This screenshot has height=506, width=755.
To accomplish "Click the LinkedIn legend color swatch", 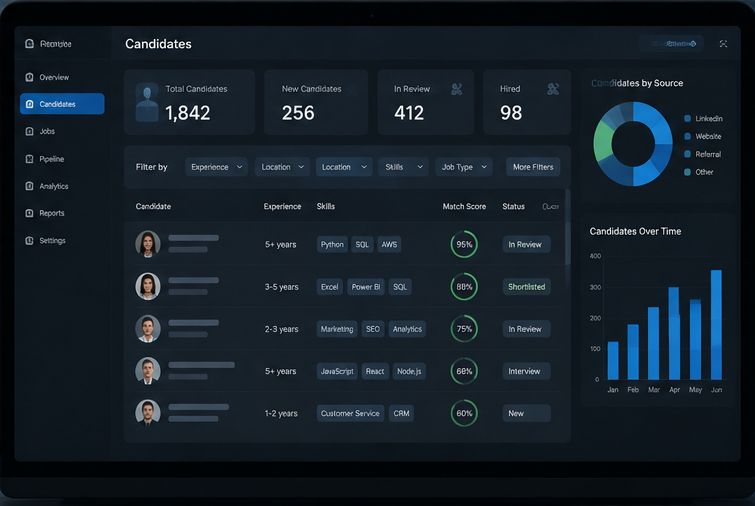I will tap(688, 118).
